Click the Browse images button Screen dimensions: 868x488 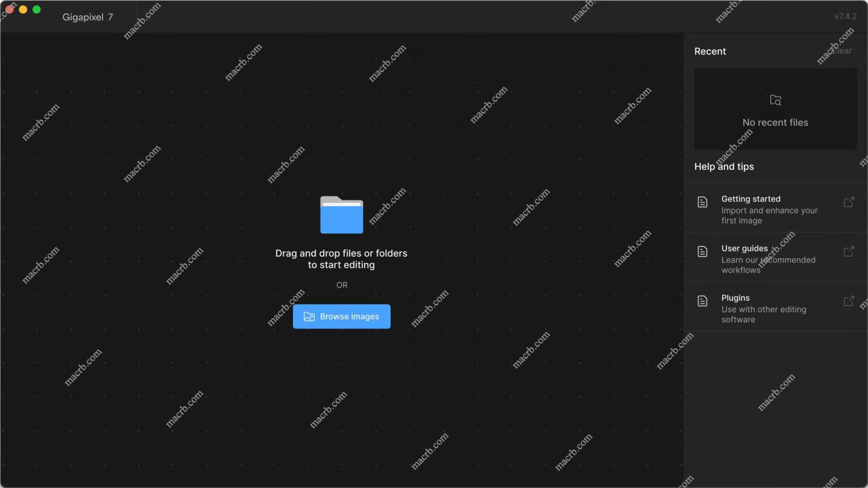coord(342,316)
